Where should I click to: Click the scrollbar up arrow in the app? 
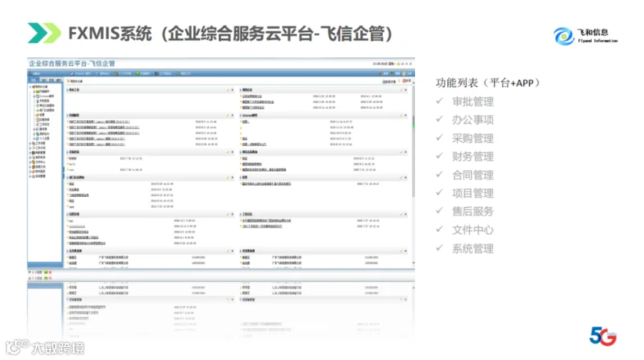413,83
